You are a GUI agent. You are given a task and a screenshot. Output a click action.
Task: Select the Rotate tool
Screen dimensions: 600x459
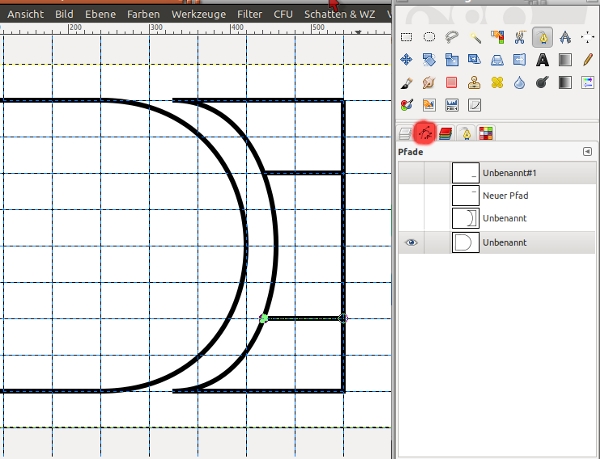click(429, 60)
